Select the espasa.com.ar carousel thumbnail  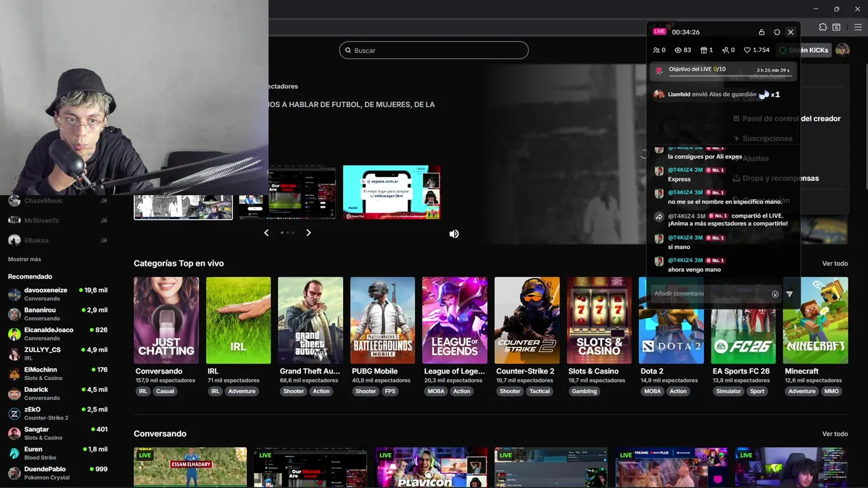[x=392, y=192]
